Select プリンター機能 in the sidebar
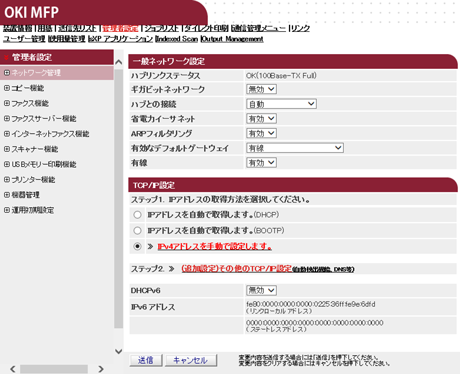 tap(33, 180)
